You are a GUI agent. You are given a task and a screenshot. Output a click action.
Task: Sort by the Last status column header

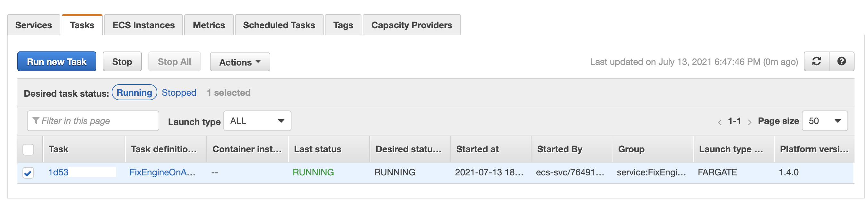tap(317, 149)
